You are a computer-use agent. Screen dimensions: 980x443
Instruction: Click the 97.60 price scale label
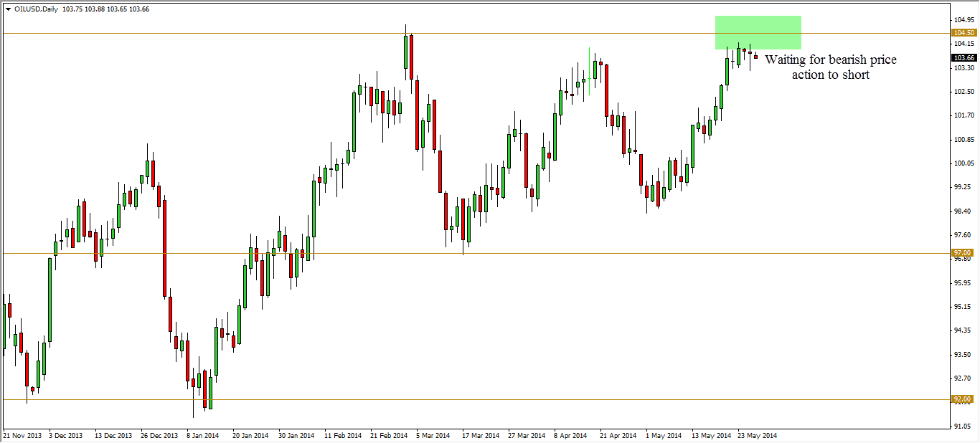pos(963,235)
